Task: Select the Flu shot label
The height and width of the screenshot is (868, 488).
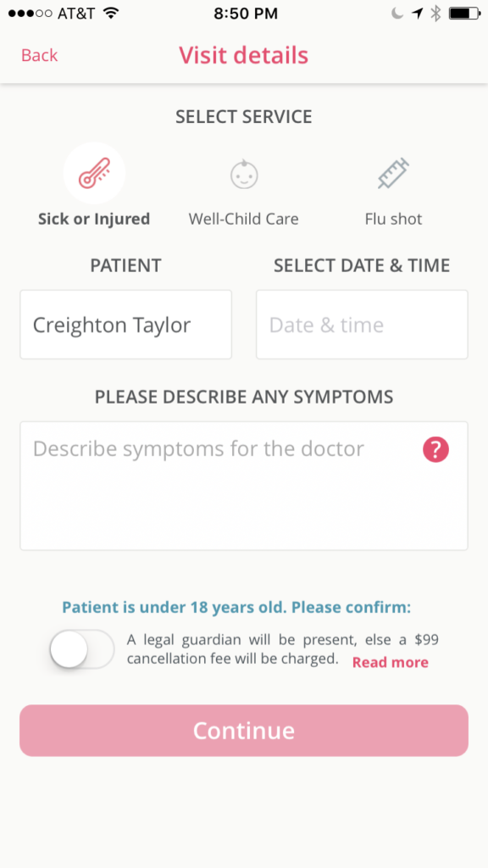Action: (393, 220)
